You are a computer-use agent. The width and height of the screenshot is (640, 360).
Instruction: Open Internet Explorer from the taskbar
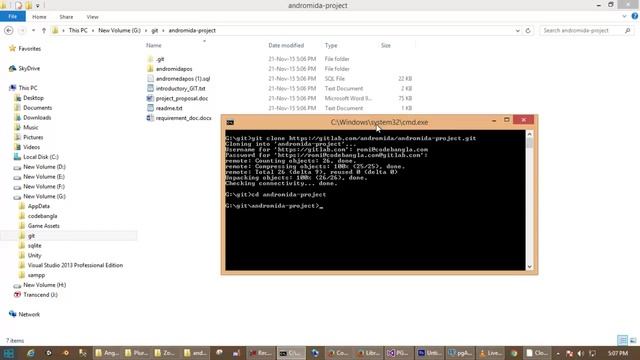(x=31, y=353)
